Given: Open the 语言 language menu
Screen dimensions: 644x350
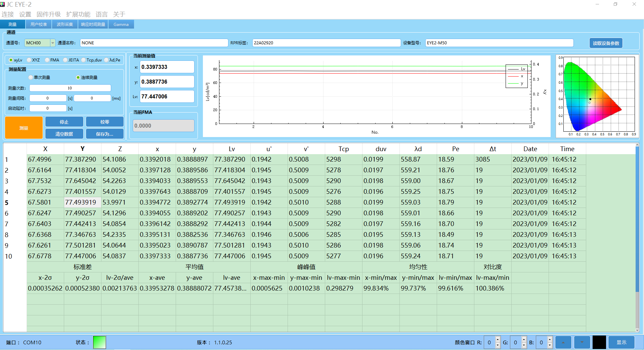Looking at the screenshot, I should point(101,14).
